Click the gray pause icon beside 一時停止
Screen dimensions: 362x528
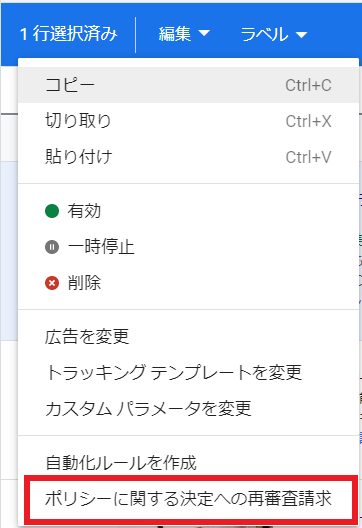[52, 247]
